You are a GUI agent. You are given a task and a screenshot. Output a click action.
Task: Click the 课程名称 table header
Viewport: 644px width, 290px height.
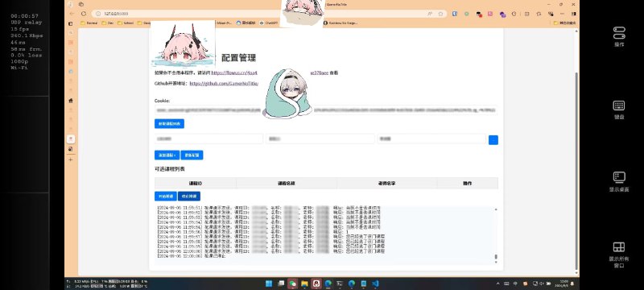[287, 183]
